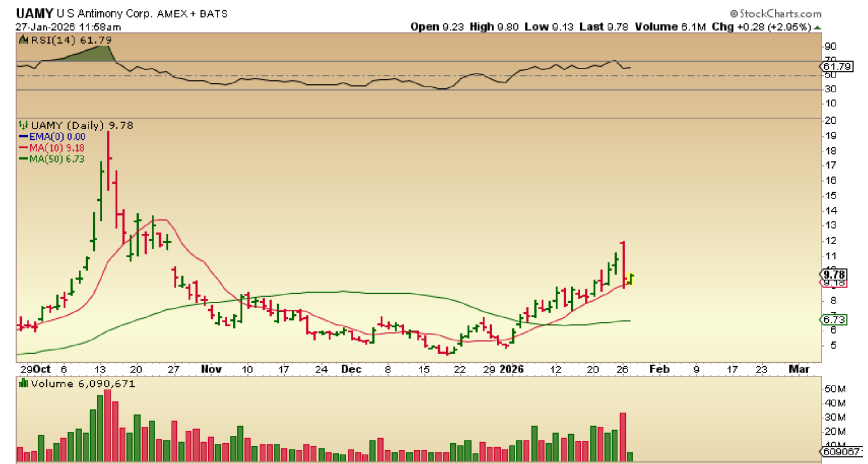Click the Feb month label on the date axis
This screenshot has height=464, width=868.
pyautogui.click(x=659, y=369)
